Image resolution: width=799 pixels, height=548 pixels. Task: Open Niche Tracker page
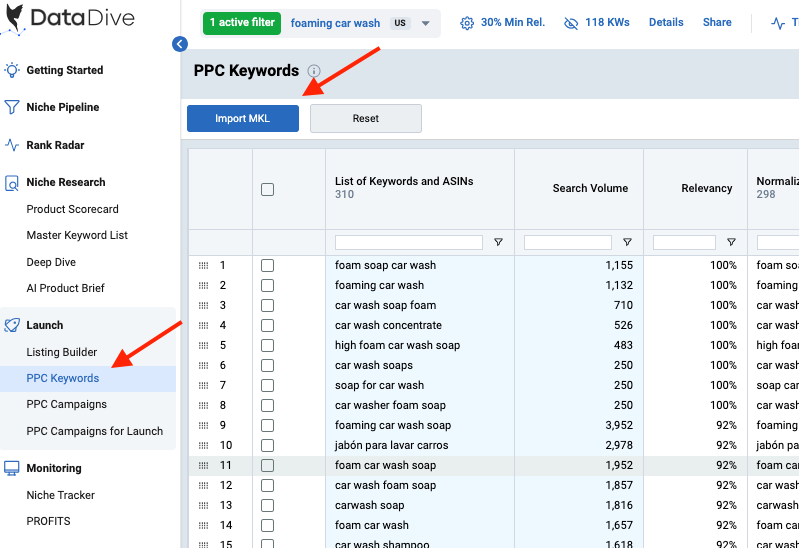pyautogui.click(x=61, y=495)
